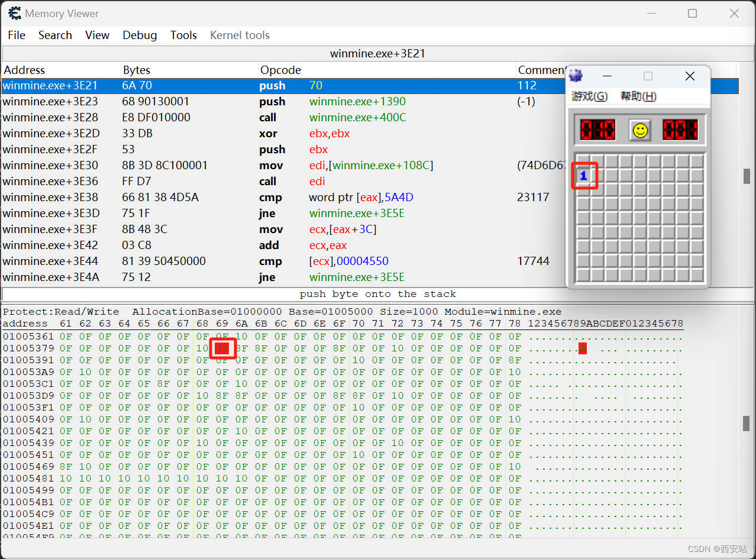Click the smiley face reset button
The height and width of the screenshot is (559, 756).
click(x=639, y=130)
